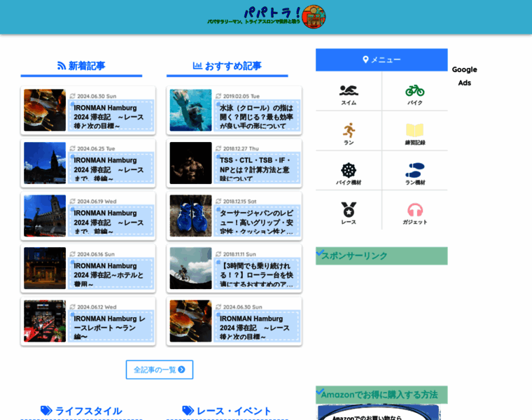Click the hotel night entrance thumbnail
532x420 pixels.
tap(45, 268)
